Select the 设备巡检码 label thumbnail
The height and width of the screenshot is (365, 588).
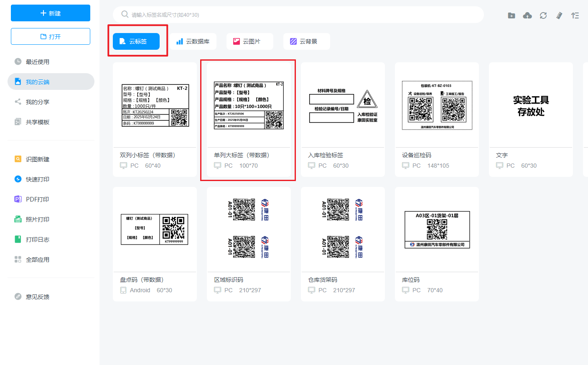[x=437, y=105]
